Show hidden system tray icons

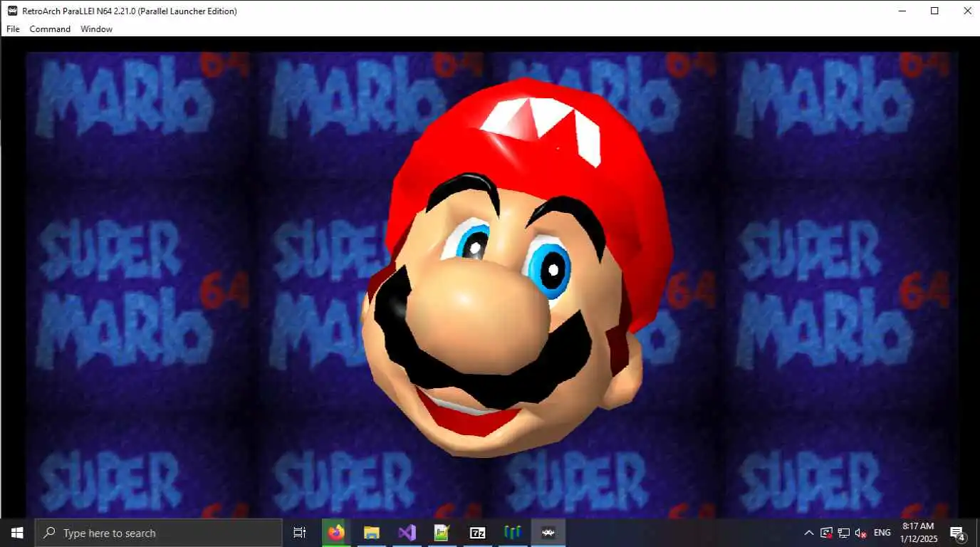click(809, 533)
